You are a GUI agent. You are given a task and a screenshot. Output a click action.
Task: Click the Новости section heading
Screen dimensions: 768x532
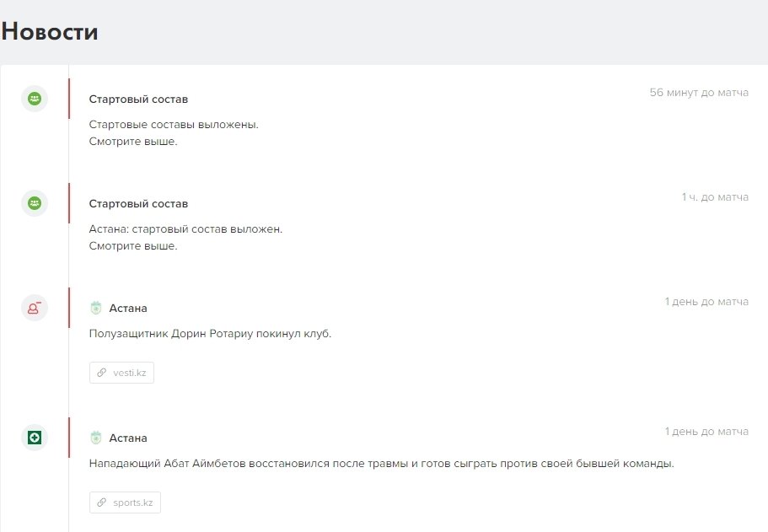tap(50, 32)
